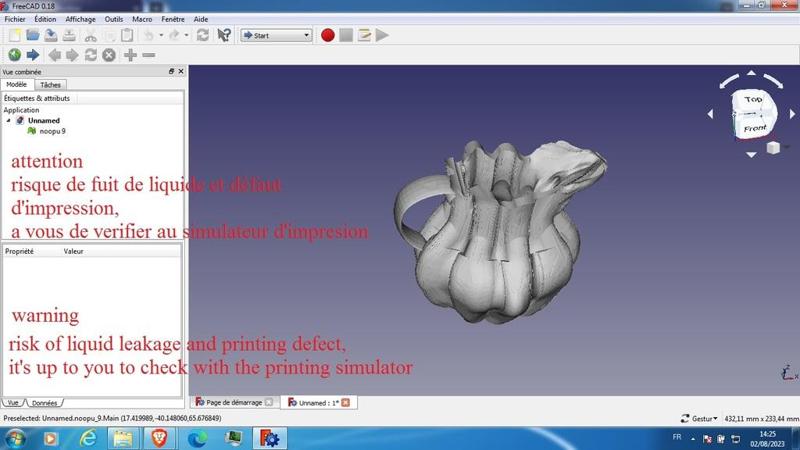Click the Cut scissors icon
This screenshot has height=450, width=800.
point(91,35)
